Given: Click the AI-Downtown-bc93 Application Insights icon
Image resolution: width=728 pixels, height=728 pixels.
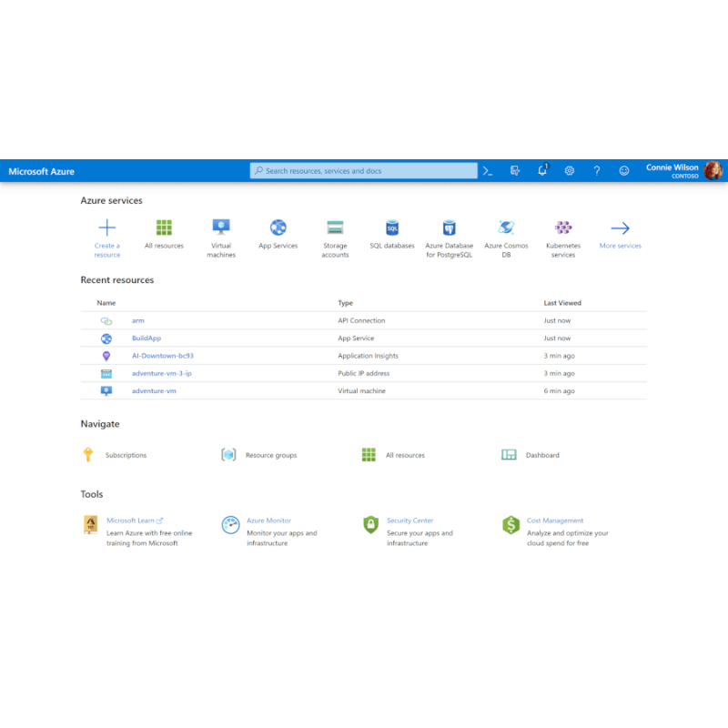Looking at the screenshot, I should point(106,356).
